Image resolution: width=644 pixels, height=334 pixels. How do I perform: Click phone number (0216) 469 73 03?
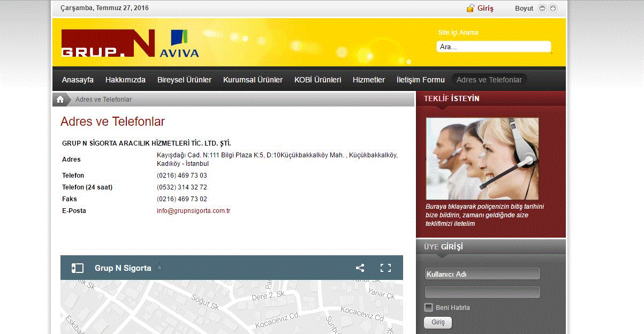pos(182,176)
